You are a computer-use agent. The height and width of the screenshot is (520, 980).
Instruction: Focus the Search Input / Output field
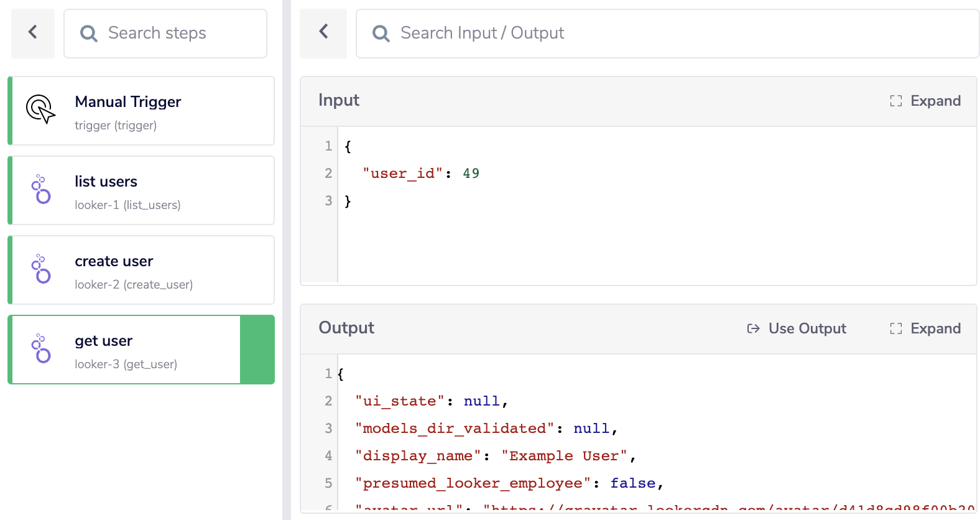[678, 34]
